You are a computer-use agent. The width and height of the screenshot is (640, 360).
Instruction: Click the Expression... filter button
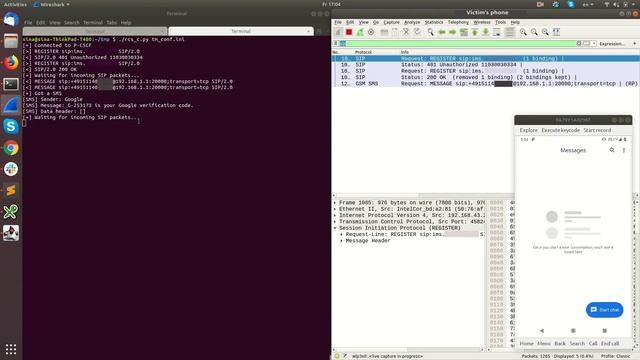point(612,44)
